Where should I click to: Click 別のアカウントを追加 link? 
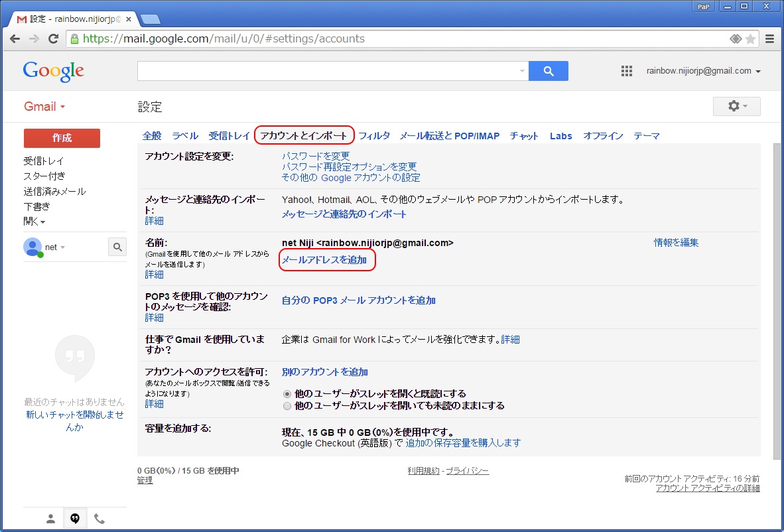coord(325,372)
